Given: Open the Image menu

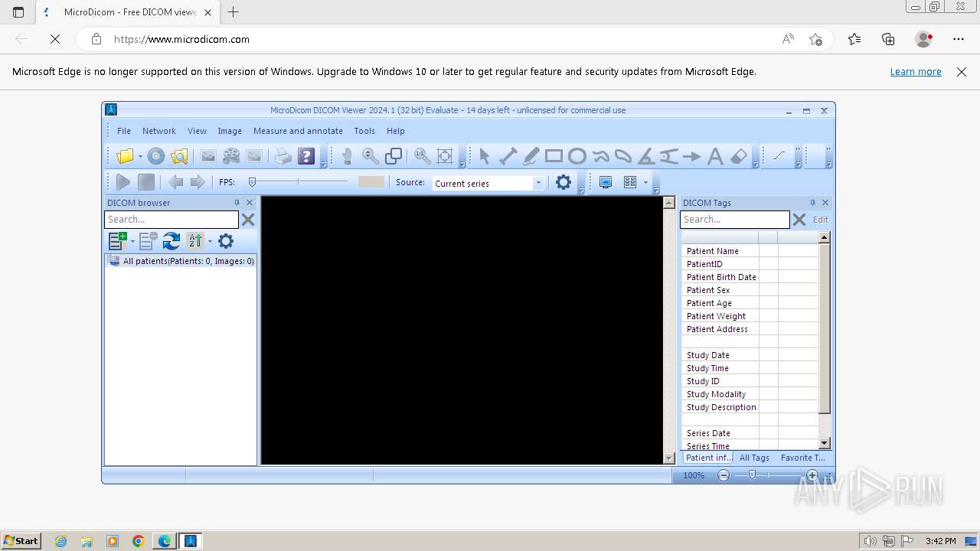Looking at the screenshot, I should [230, 131].
